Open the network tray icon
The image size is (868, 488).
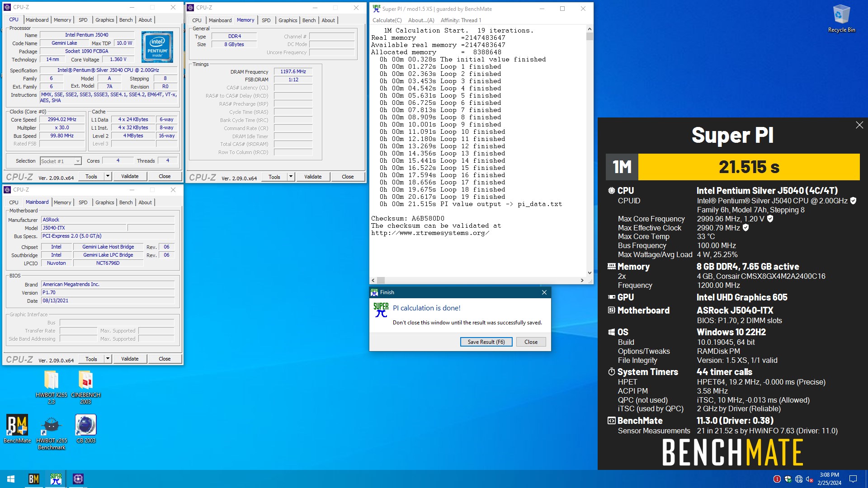click(799, 479)
